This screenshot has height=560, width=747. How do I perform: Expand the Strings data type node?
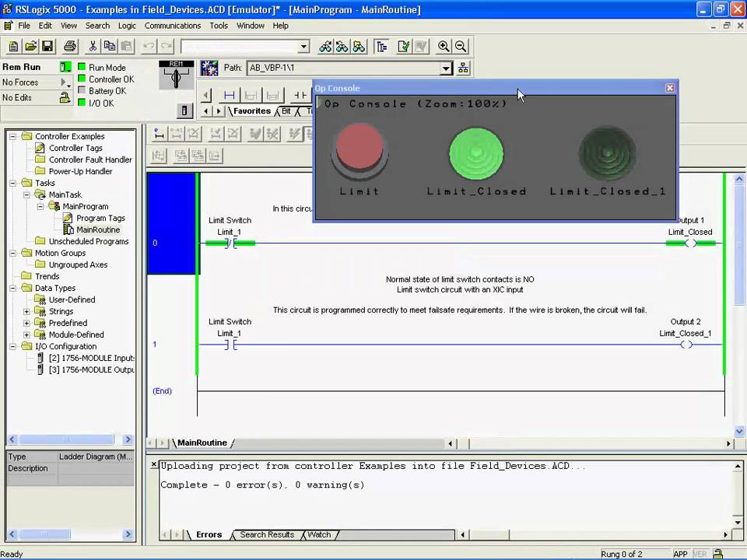point(26,311)
